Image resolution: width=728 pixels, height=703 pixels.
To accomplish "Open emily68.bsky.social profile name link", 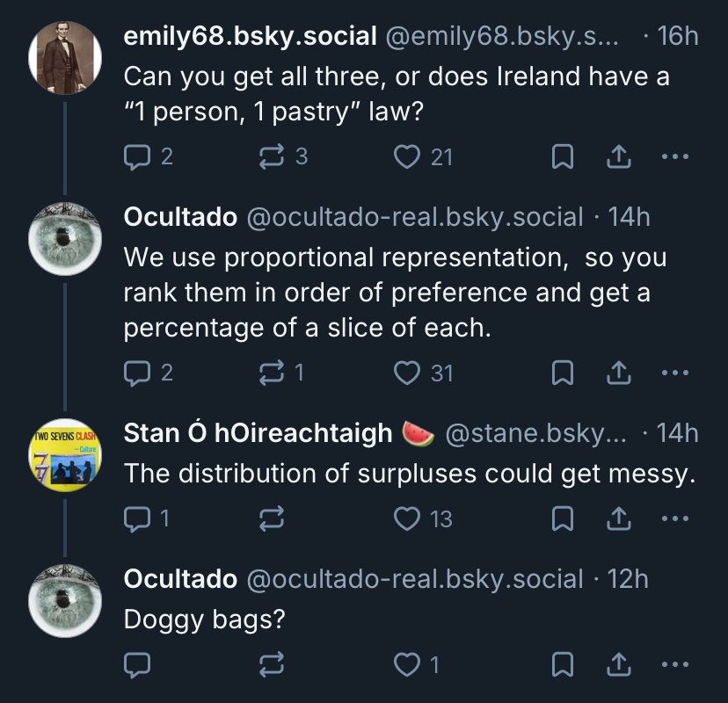I will point(250,36).
